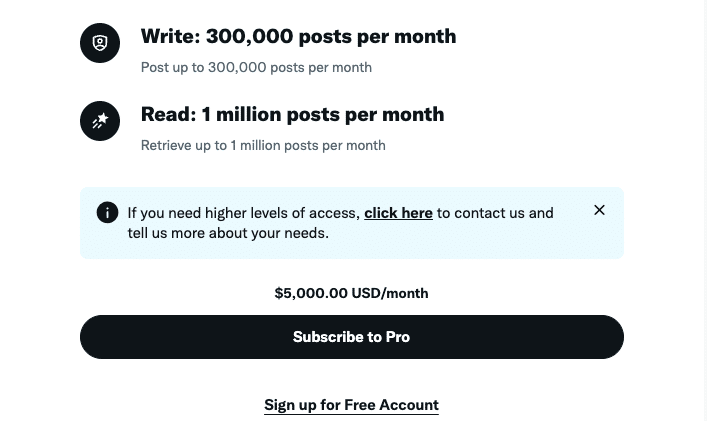Dismiss the higher access banner

point(599,210)
